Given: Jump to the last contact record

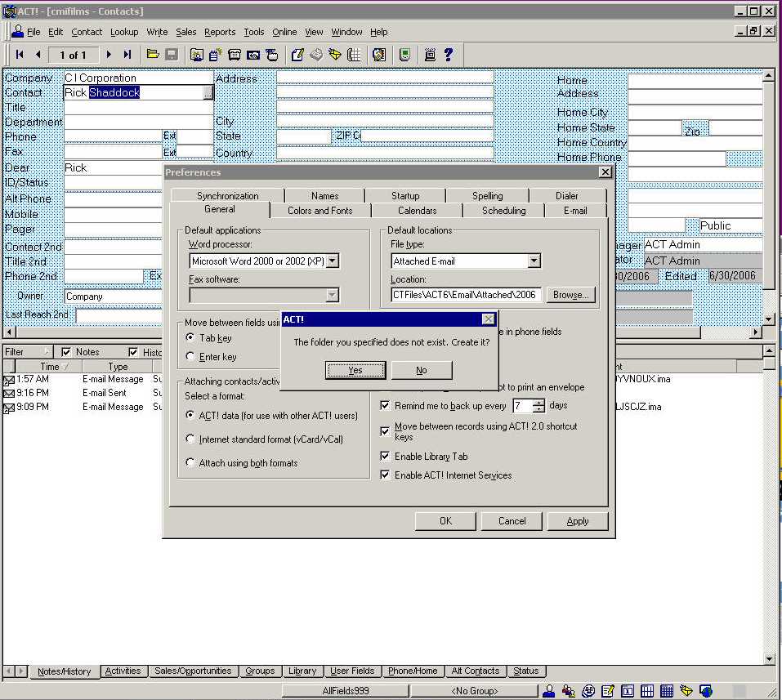Looking at the screenshot, I should pos(127,55).
